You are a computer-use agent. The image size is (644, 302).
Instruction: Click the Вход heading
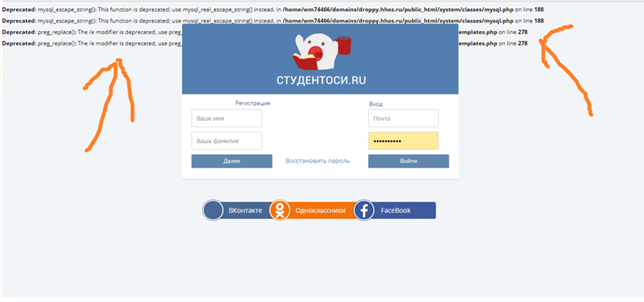click(x=376, y=105)
